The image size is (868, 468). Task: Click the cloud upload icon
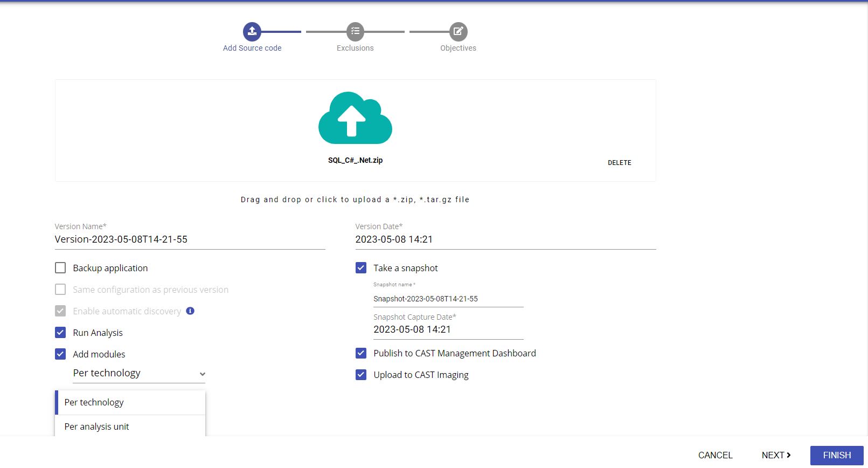[x=355, y=118]
